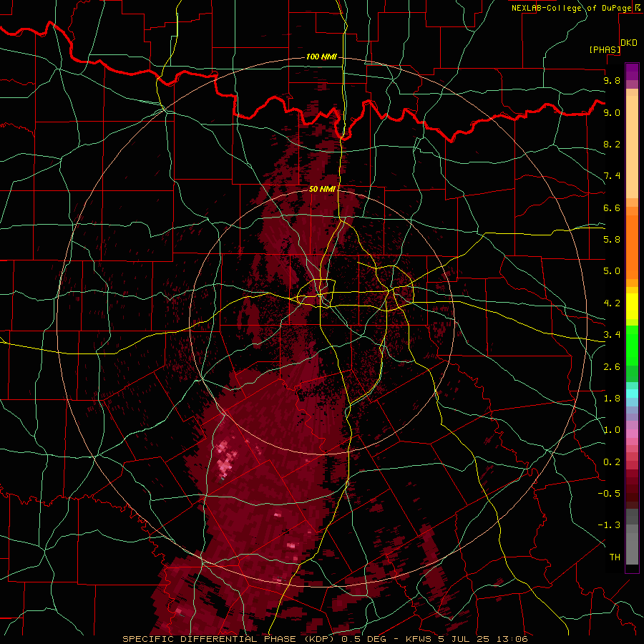Click the 2.6 value on the scale
Viewport: 644px width, 644px height.
612,367
